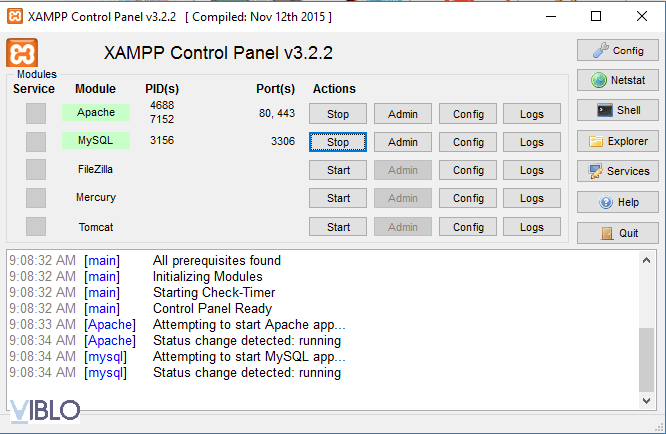The image size is (666, 434).
Task: Select the green Apache module label
Action: point(96,112)
